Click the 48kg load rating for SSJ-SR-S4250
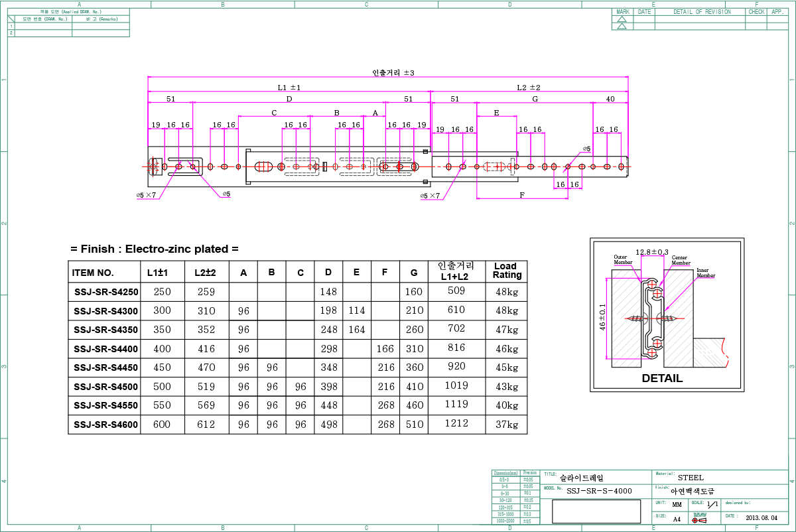The image size is (796, 532). (507, 291)
